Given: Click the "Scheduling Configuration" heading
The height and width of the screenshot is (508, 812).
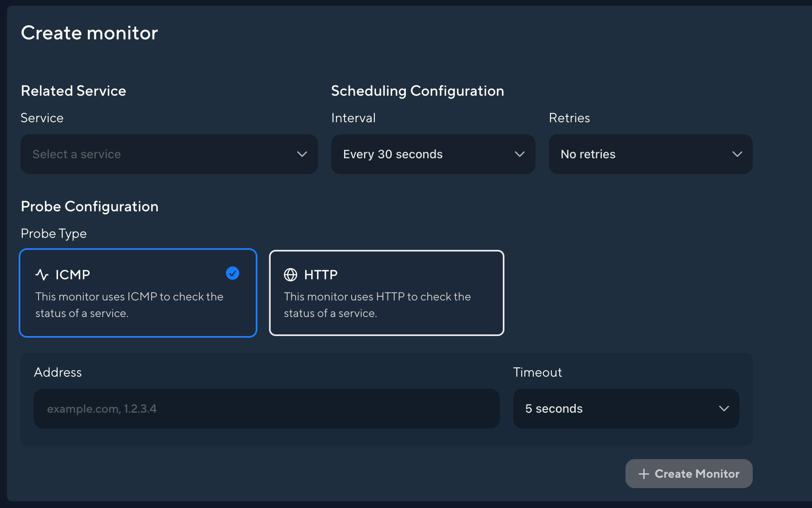Looking at the screenshot, I should [x=417, y=91].
